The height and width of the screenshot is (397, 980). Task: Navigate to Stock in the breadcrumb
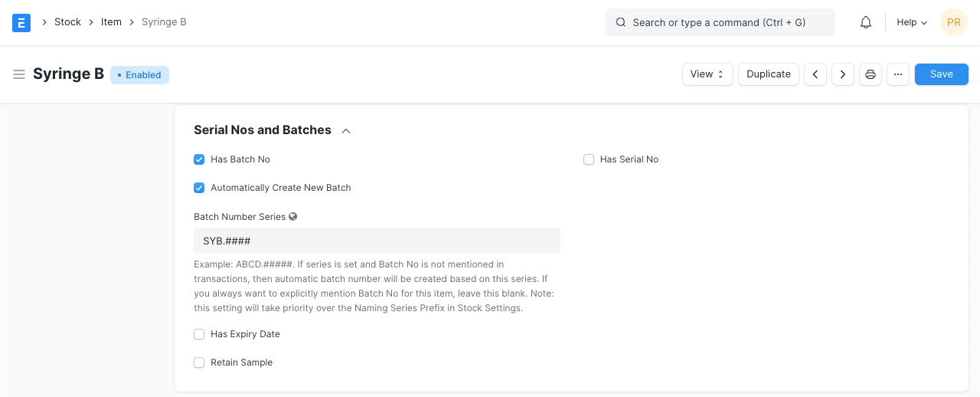click(x=67, y=22)
